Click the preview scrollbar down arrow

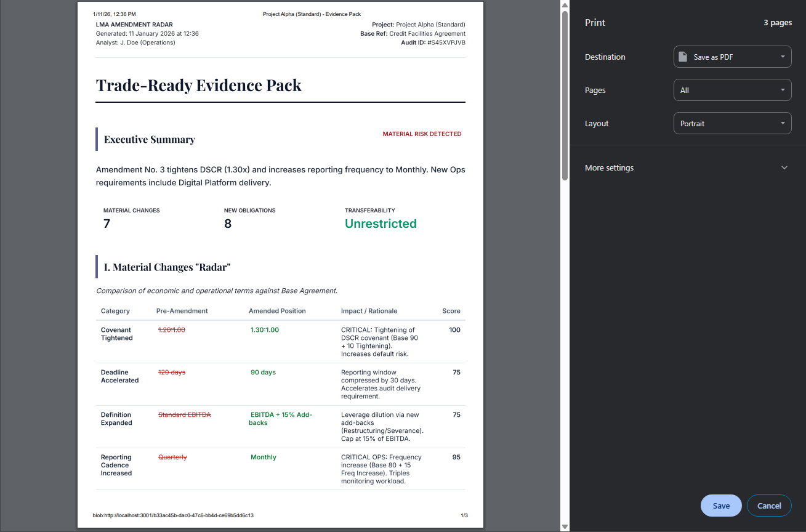[x=565, y=526]
